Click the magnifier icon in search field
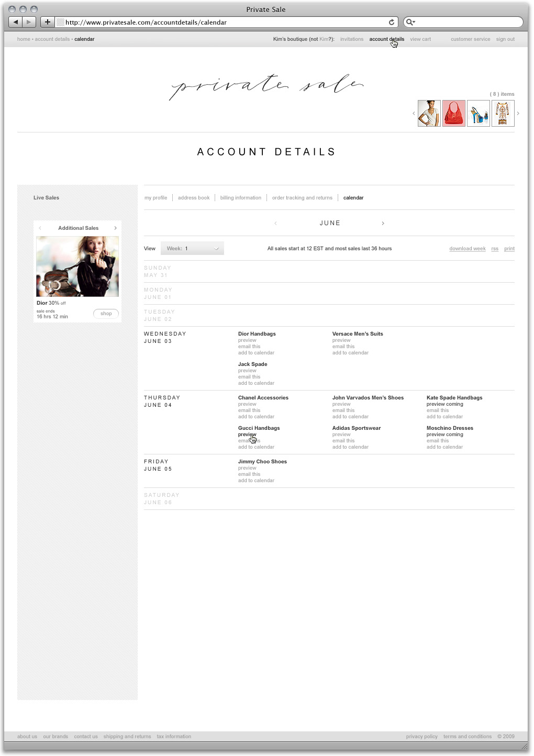Viewport: 534px width, 756px height. pyautogui.click(x=410, y=22)
